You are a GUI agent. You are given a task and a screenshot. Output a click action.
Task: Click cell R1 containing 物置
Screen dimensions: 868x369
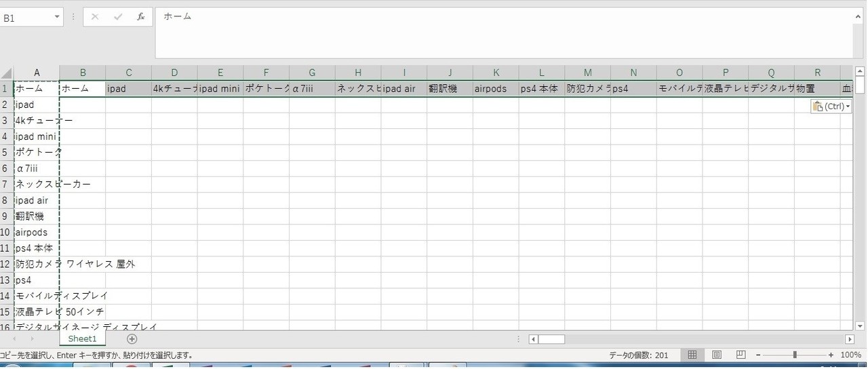pyautogui.click(x=817, y=89)
